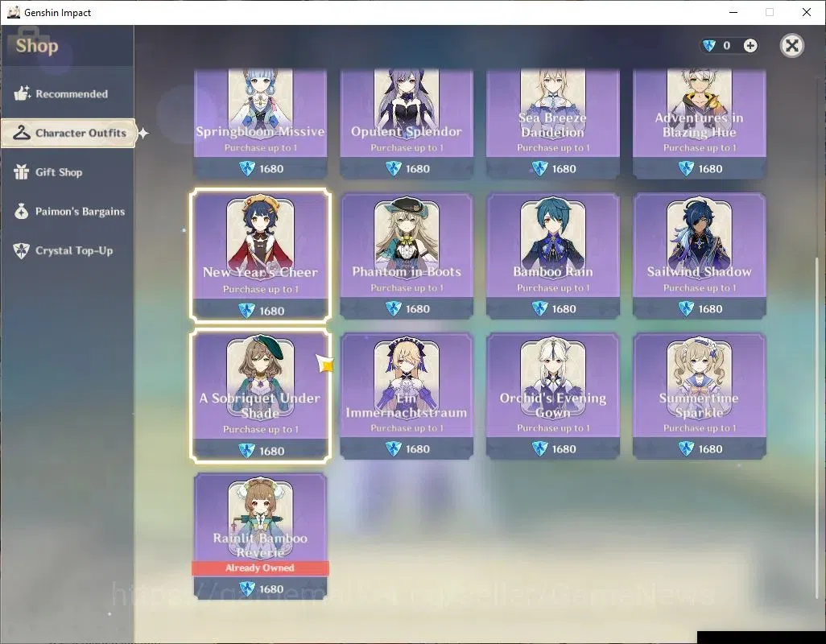This screenshot has height=644, width=826.
Task: Click the Genesis Crystal balance icon
Action: [709, 46]
